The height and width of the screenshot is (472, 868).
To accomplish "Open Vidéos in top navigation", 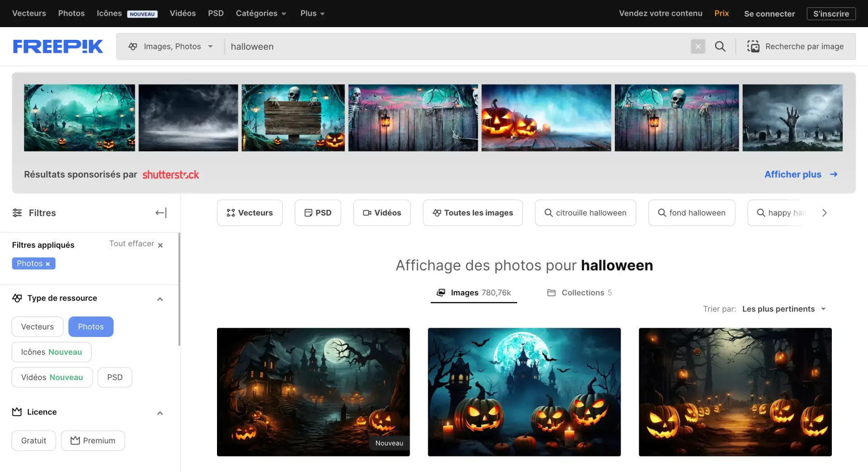I will pos(183,14).
